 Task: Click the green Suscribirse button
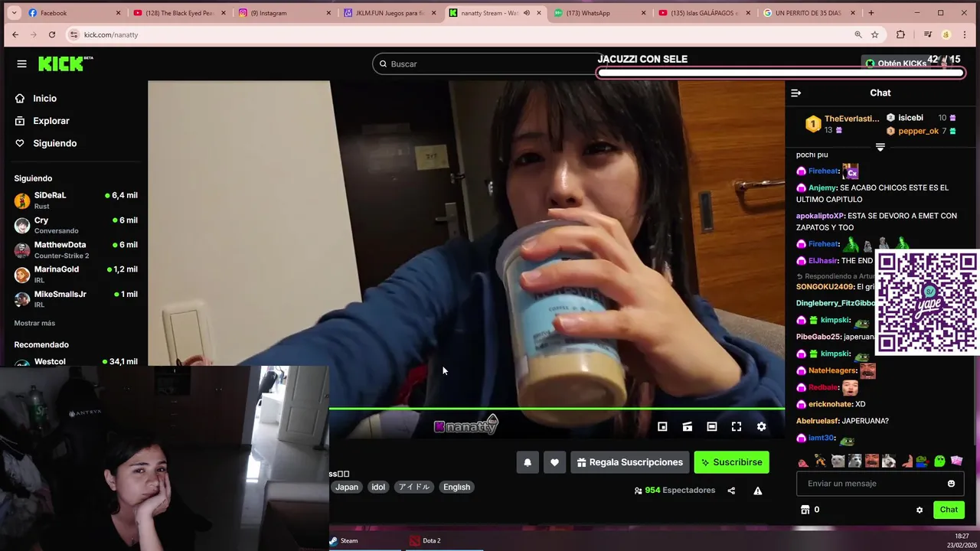[x=731, y=462]
